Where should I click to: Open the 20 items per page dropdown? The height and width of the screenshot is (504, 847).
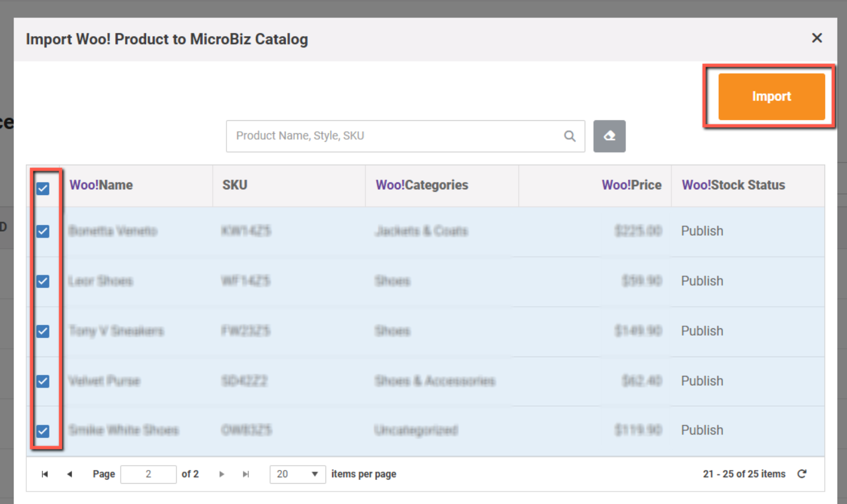298,474
